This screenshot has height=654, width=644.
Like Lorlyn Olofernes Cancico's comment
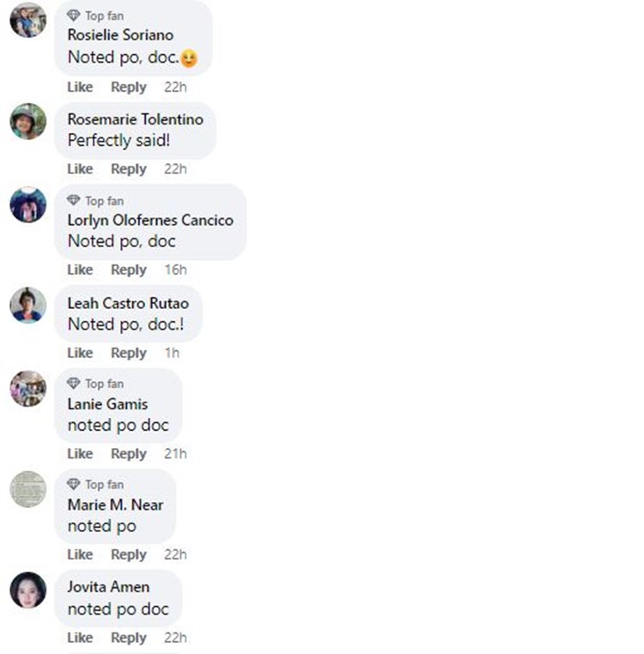(x=80, y=269)
